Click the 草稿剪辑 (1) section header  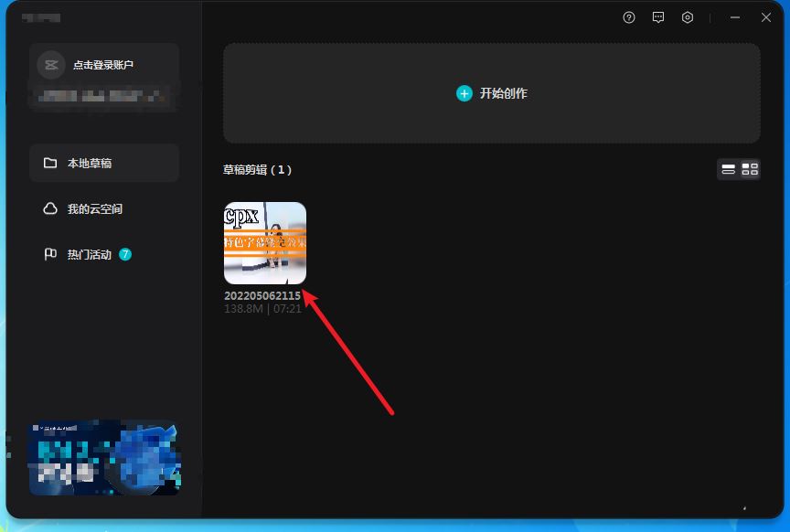tap(258, 170)
